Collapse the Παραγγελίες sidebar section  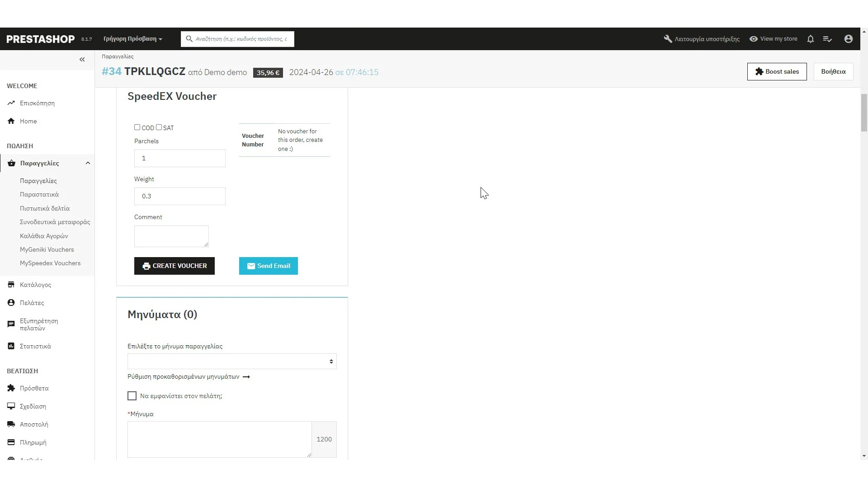coord(88,163)
